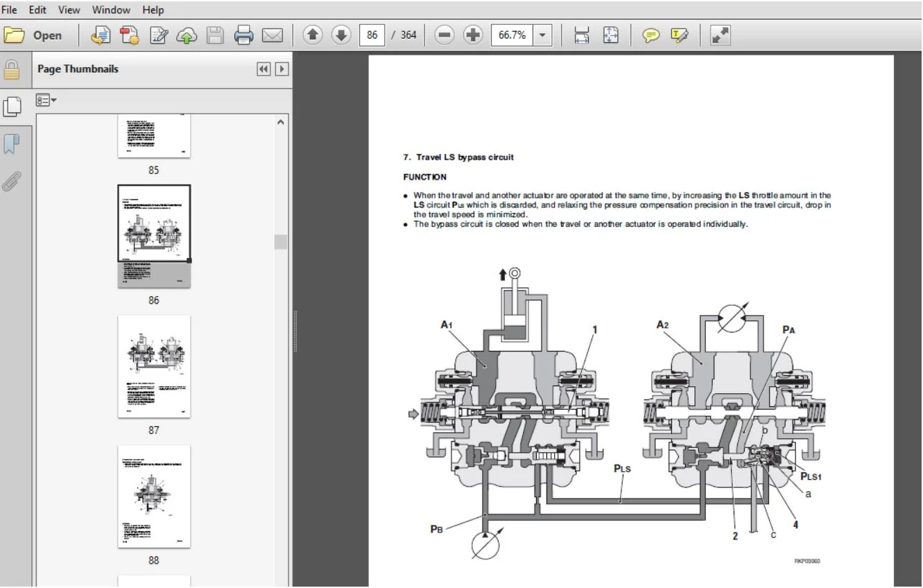The height and width of the screenshot is (588, 923).
Task: Click the FUNCTION heading in the document
Action: 425,177
